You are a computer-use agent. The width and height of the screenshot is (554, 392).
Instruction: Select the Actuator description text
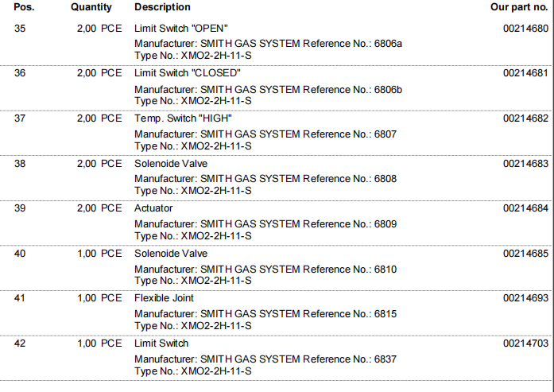tap(153, 208)
